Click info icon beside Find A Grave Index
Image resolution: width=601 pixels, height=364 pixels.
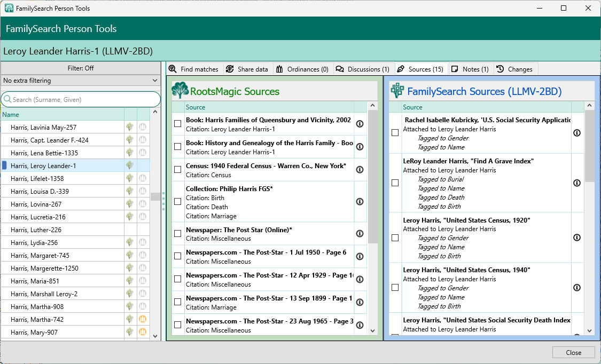pos(577,183)
